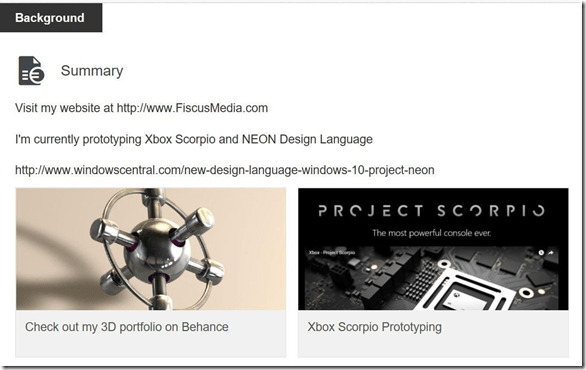This screenshot has width=586, height=370.
Task: Click the video watch later clock icon
Action: point(541,253)
